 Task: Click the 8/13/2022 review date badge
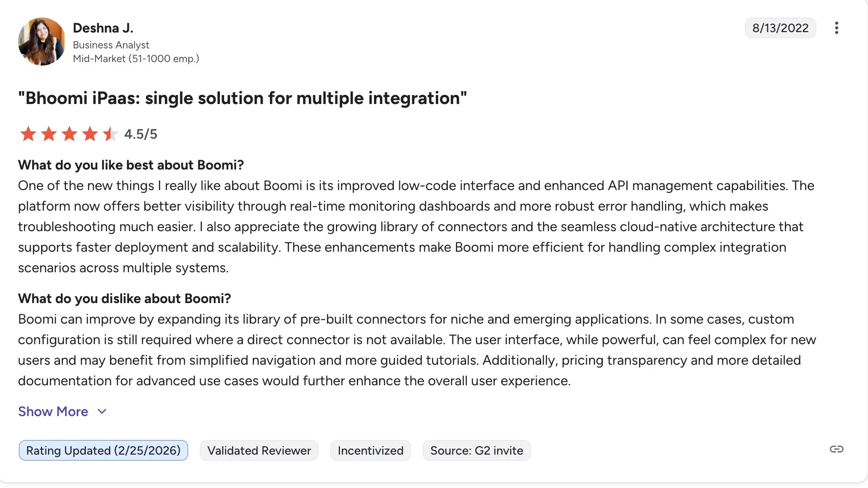point(780,28)
